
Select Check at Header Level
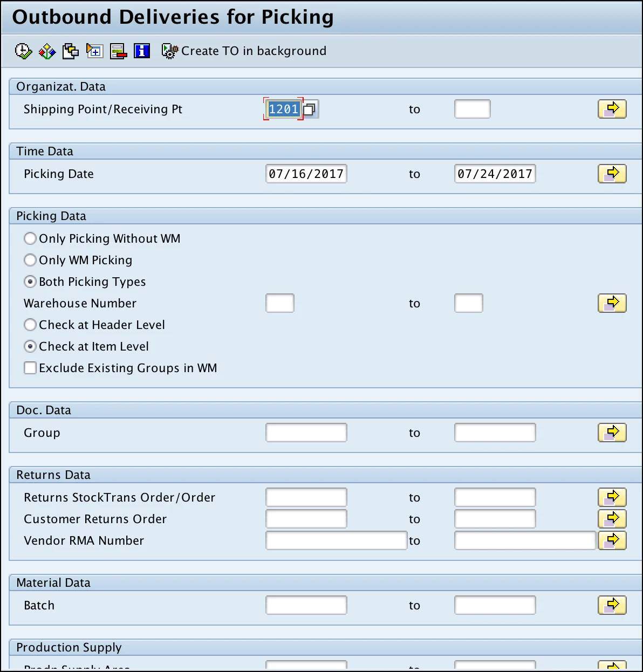tap(30, 325)
